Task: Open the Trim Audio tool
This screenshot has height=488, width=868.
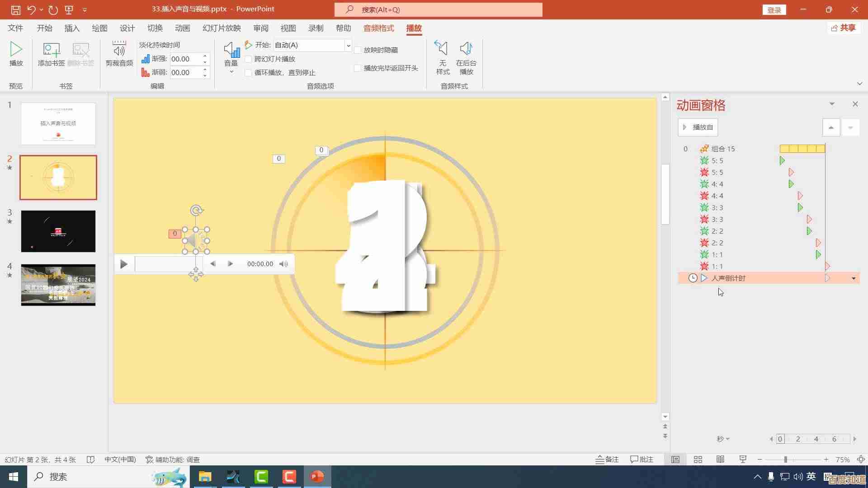Action: click(x=119, y=54)
